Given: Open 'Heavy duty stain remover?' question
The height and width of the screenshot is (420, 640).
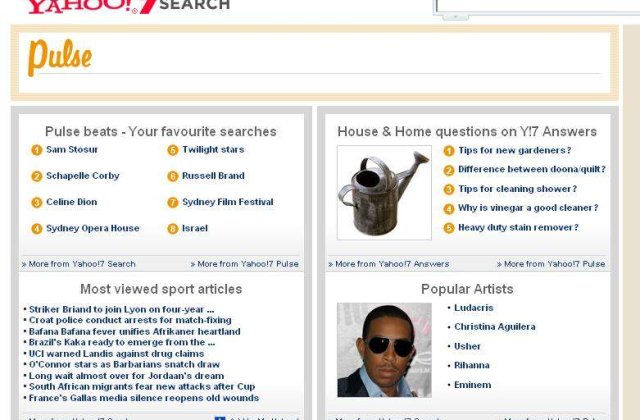Looking at the screenshot, I should point(518,227).
